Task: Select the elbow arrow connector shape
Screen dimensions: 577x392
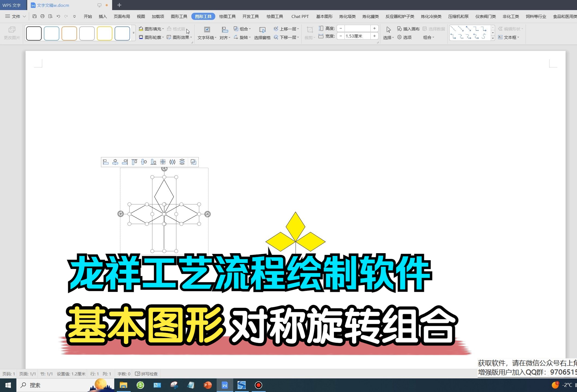Action: pos(484,29)
